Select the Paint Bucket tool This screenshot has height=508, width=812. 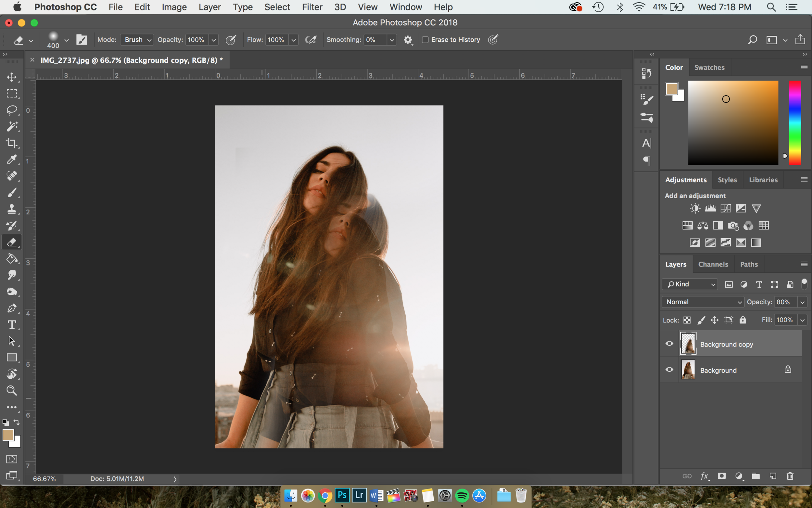click(x=12, y=259)
